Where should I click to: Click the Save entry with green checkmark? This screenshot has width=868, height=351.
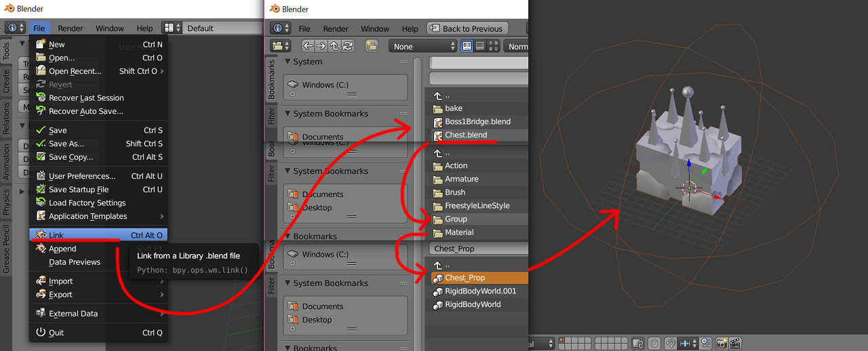point(99,130)
